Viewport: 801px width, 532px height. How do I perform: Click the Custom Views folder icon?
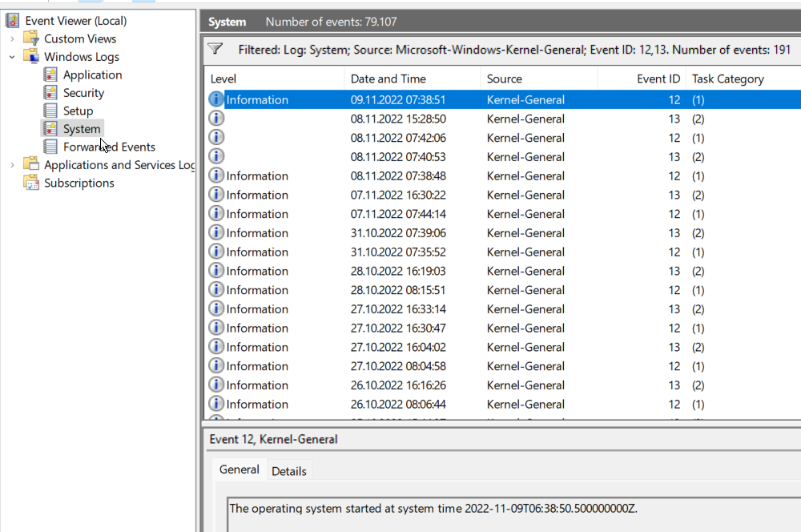pos(31,38)
